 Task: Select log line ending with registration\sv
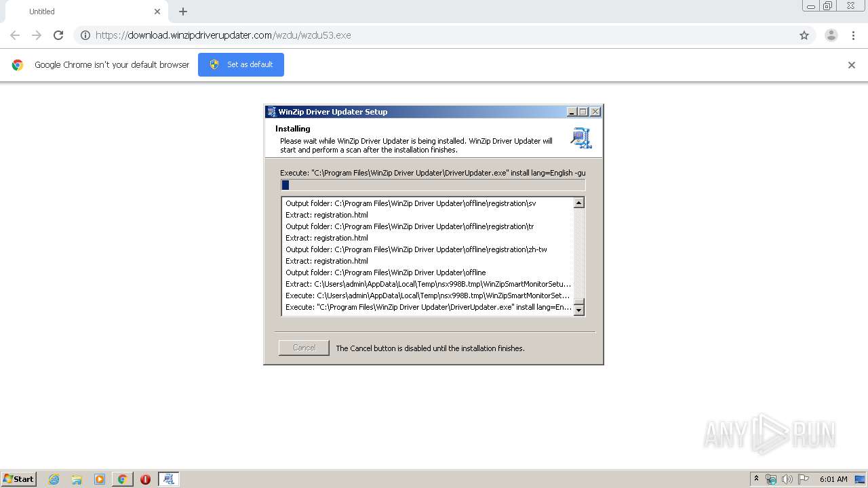click(411, 203)
